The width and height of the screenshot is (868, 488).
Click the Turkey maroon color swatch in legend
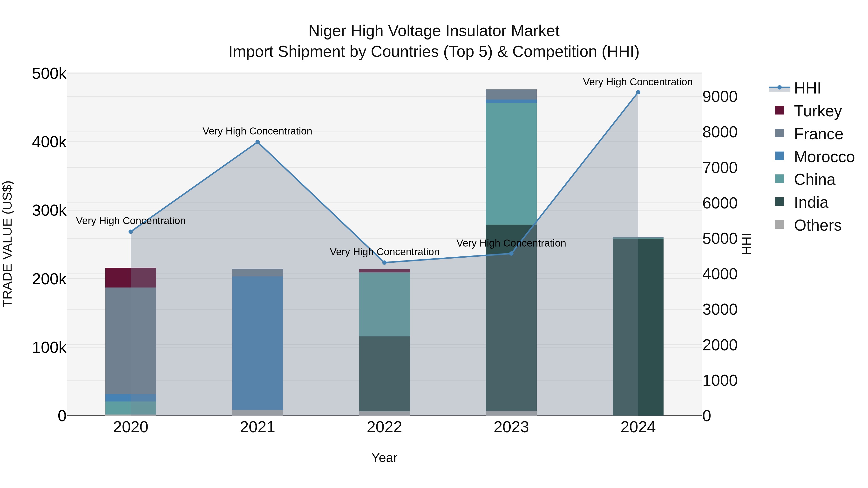(779, 110)
